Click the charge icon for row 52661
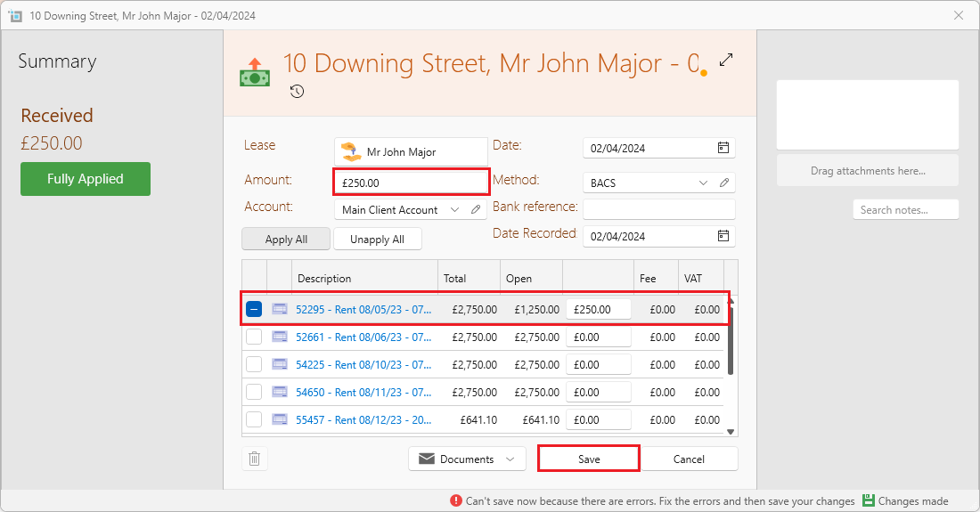980x512 pixels. tap(280, 337)
